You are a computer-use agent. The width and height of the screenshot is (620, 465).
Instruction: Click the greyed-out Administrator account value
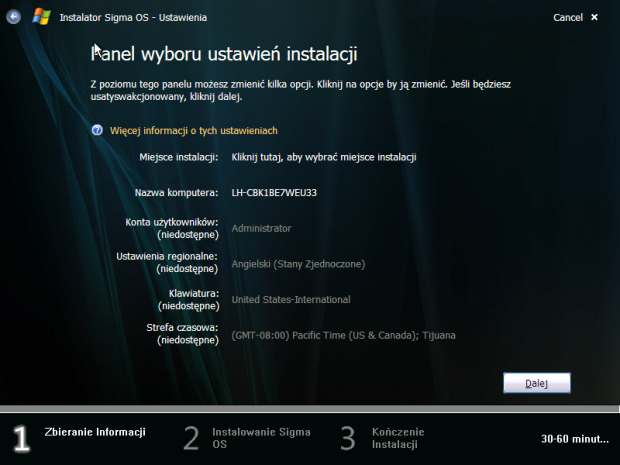(261, 228)
